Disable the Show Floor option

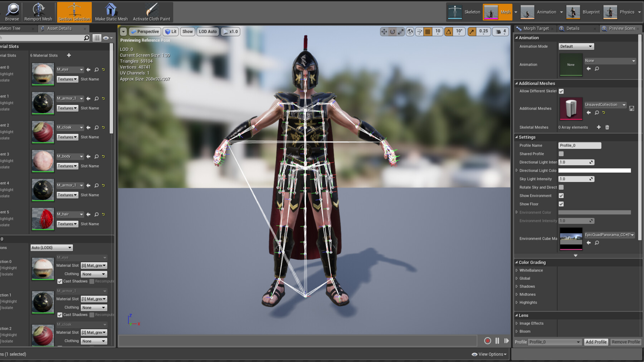(x=561, y=204)
